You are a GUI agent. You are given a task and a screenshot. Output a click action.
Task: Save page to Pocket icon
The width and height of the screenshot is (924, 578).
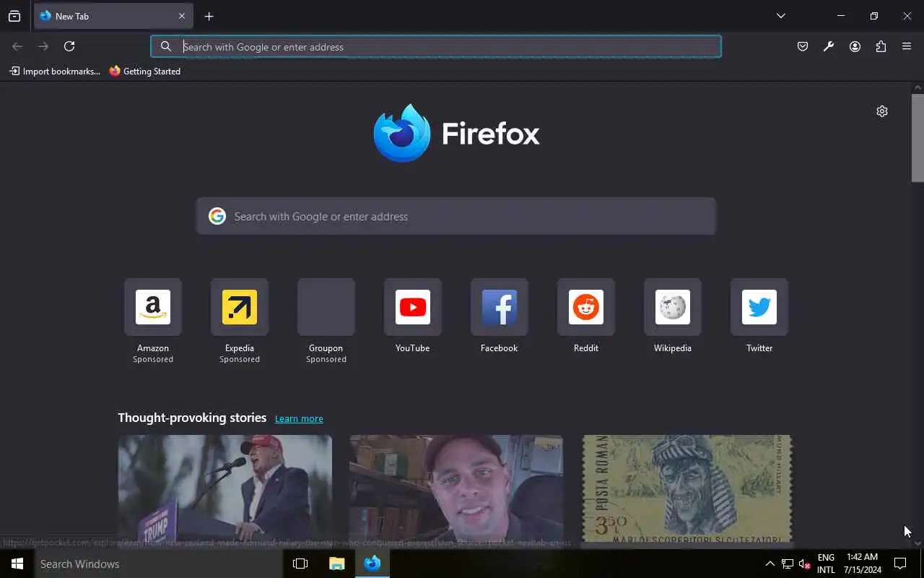coord(803,46)
